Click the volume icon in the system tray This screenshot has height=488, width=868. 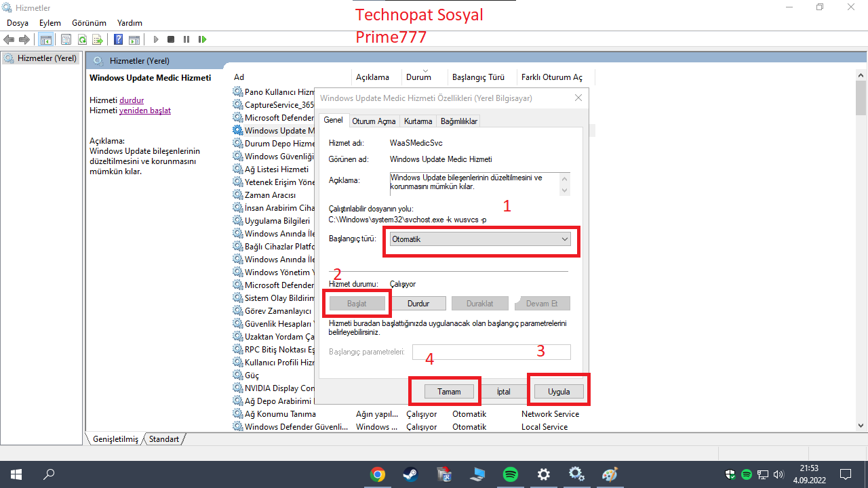click(x=778, y=474)
